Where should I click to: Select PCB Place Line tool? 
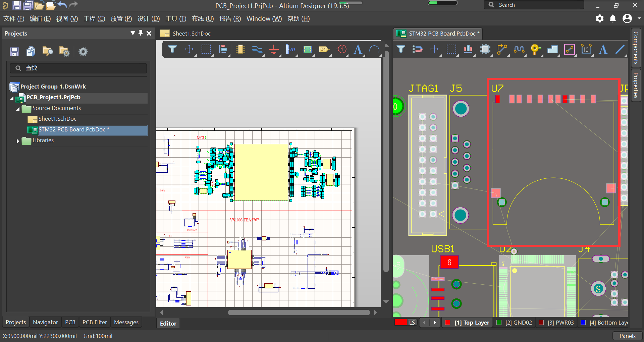pyautogui.click(x=620, y=49)
